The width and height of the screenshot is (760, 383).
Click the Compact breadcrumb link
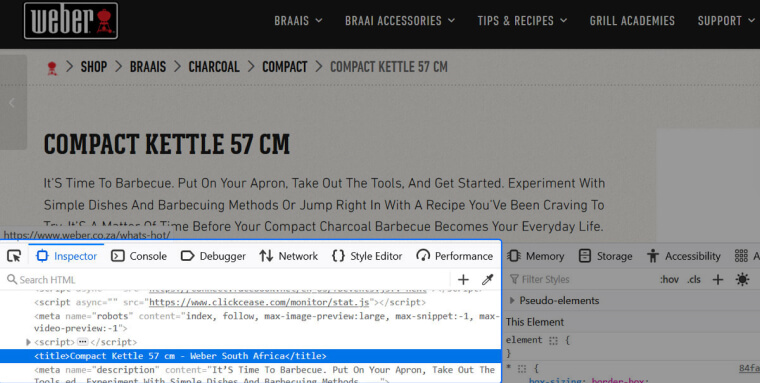coord(285,67)
